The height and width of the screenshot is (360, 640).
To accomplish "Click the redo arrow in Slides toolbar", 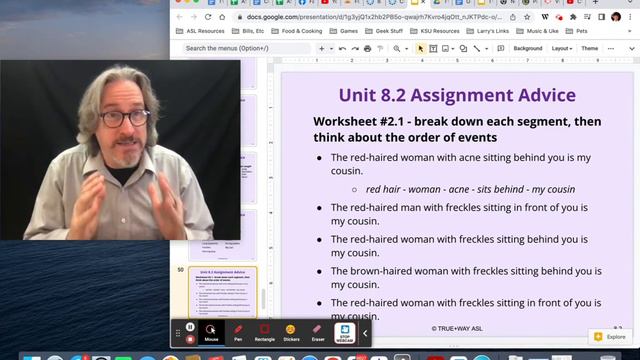I will [355, 49].
